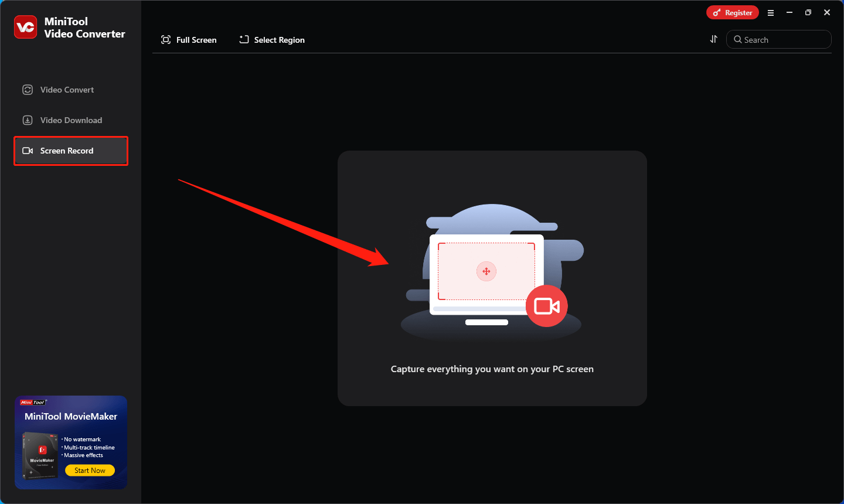844x504 pixels.
Task: Click the MiniTool Video Converter logo
Action: click(x=25, y=28)
